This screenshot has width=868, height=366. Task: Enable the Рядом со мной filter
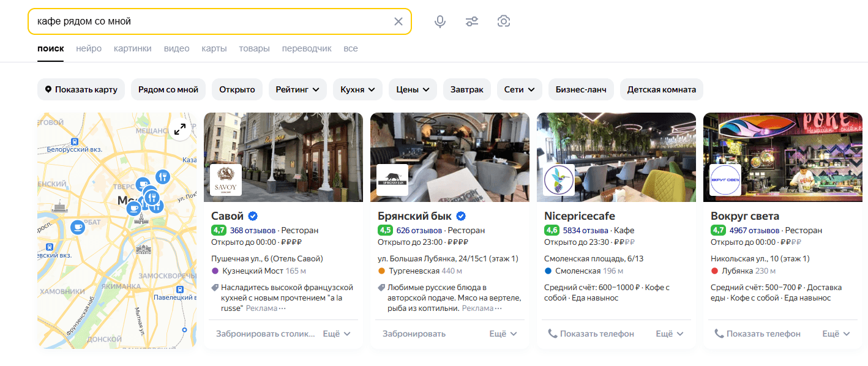(x=168, y=89)
